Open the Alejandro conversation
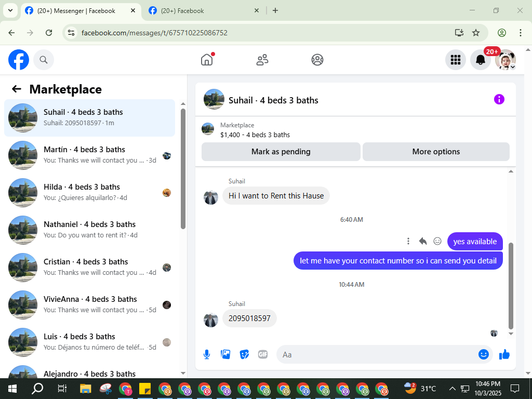532x399 pixels. click(89, 371)
